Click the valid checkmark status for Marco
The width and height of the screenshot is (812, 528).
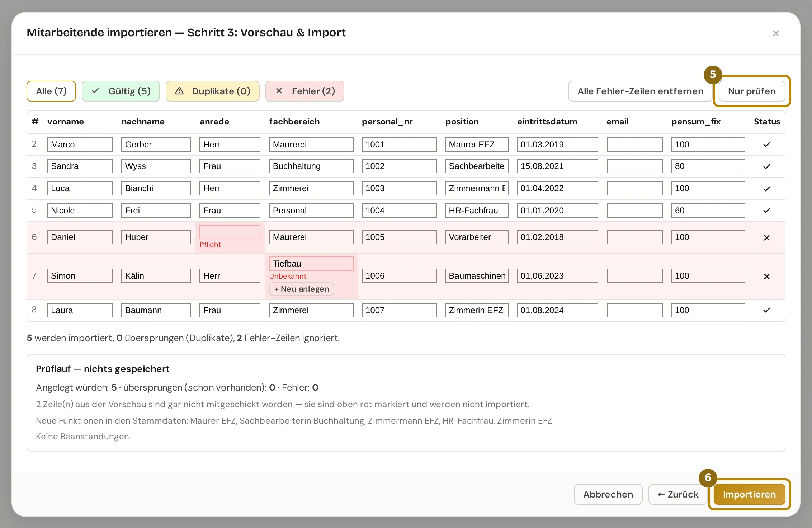[767, 145]
